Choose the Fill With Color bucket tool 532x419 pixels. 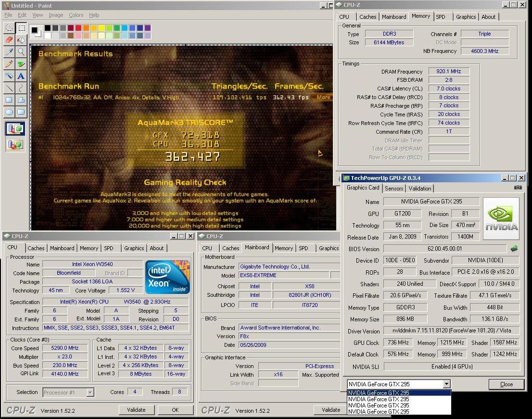(x=21, y=40)
